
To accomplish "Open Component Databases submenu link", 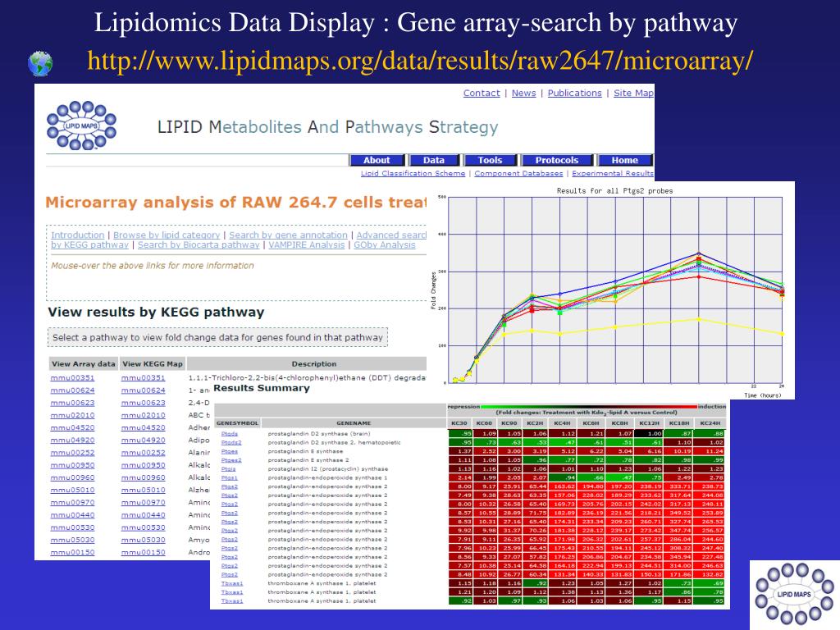I will (x=518, y=174).
